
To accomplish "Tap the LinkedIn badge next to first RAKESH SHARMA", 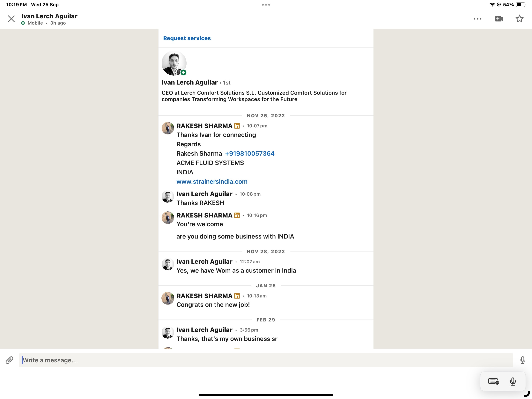I will click(x=237, y=126).
